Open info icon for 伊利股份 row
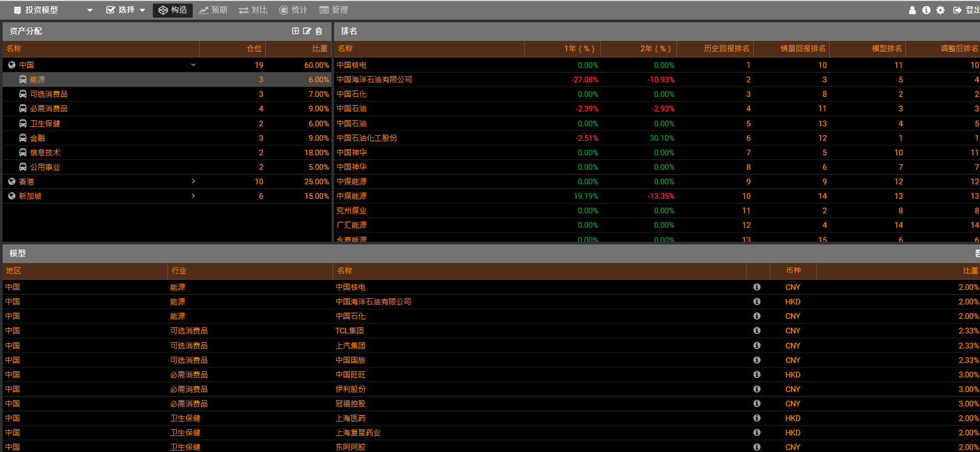The width and height of the screenshot is (980, 452). (757, 389)
